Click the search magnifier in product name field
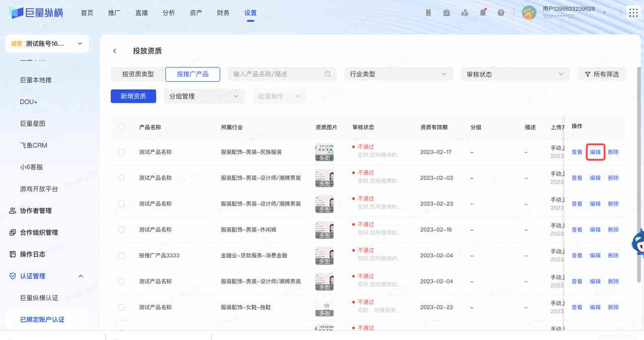 pyautogui.click(x=328, y=74)
